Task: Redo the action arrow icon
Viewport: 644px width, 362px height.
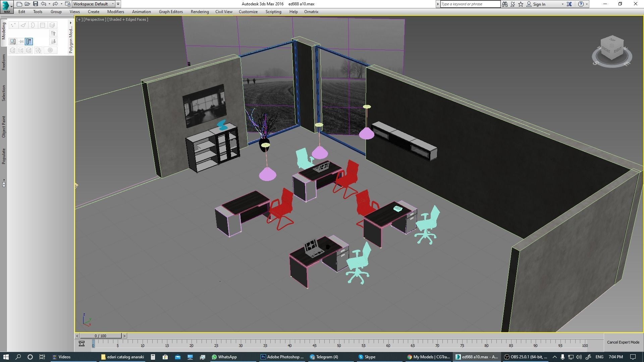Action: (55, 4)
